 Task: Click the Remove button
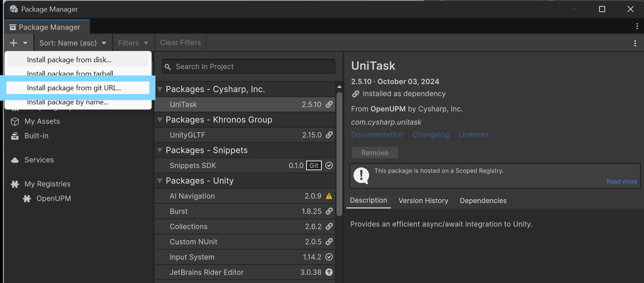point(375,153)
